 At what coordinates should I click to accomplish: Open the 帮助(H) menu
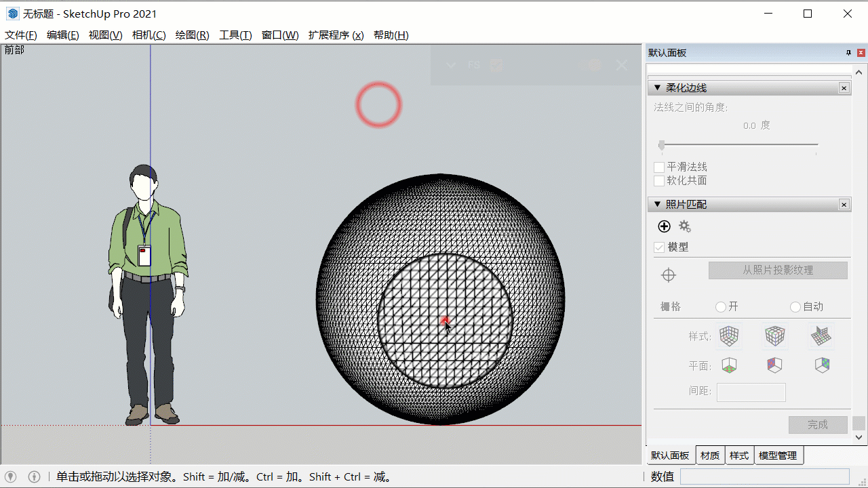(x=391, y=35)
